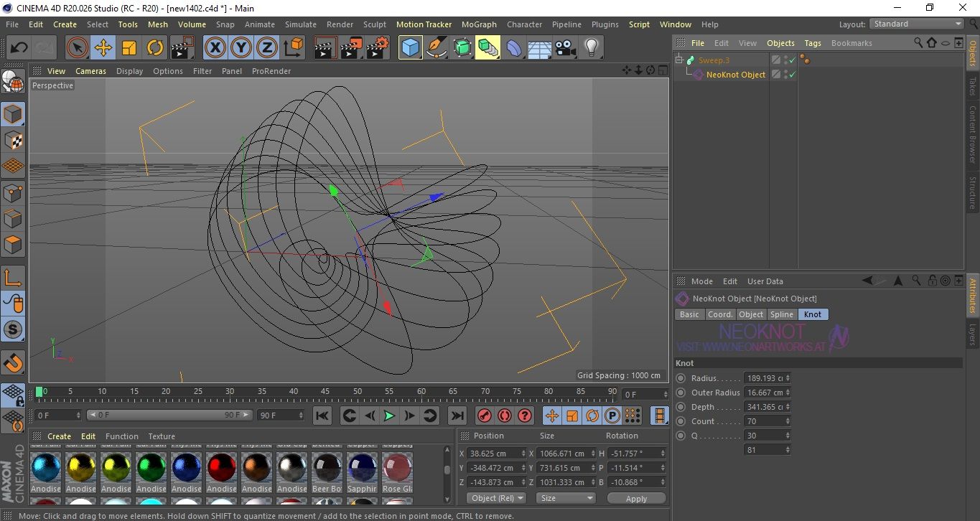Toggle Z axis lock
Viewport: 980px width, 521px height.
click(267, 48)
